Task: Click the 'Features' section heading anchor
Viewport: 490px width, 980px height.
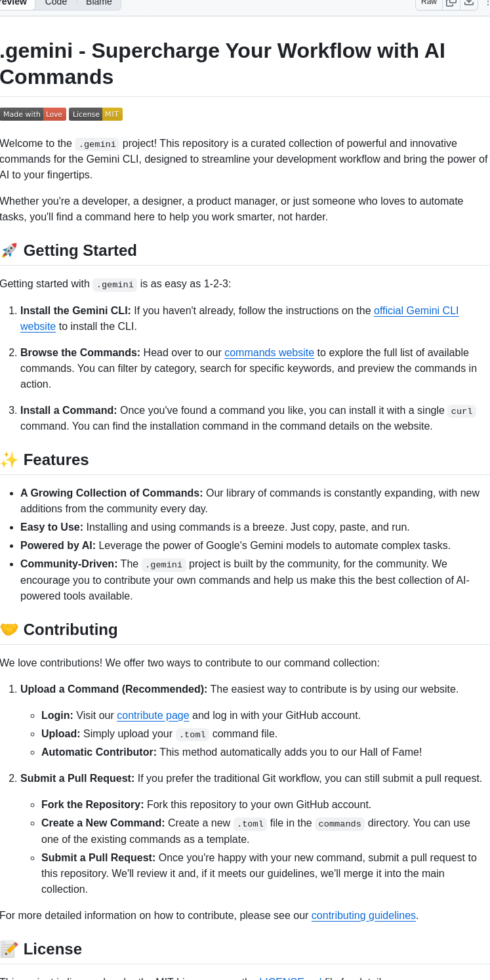Action: click(56, 459)
